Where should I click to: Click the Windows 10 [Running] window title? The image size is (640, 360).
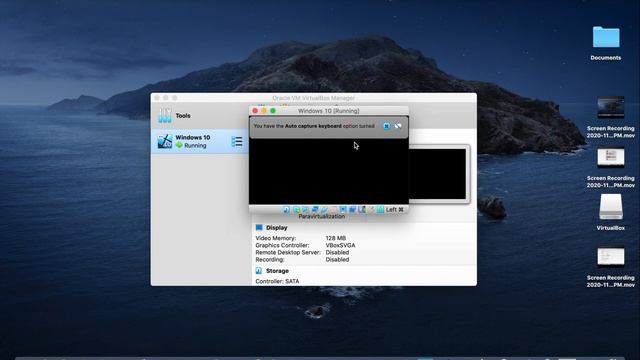pyautogui.click(x=329, y=111)
